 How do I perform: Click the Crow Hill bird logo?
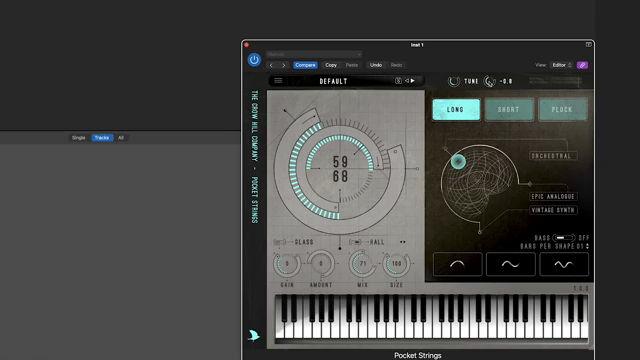coord(253,336)
